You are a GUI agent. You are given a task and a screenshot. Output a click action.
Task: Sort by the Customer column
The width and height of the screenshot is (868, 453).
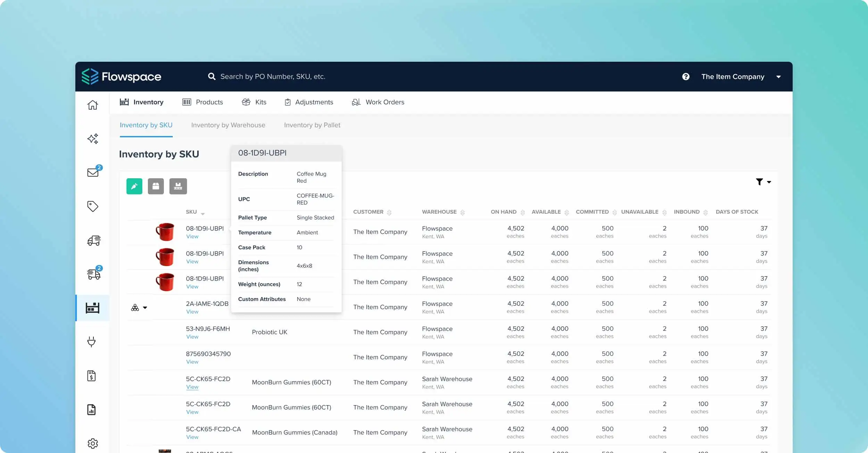[389, 212]
